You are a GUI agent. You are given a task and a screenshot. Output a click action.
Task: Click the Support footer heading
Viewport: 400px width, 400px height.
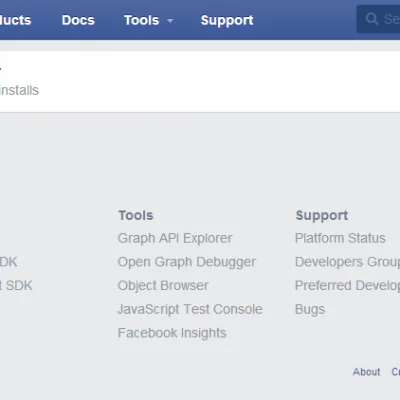322,216
